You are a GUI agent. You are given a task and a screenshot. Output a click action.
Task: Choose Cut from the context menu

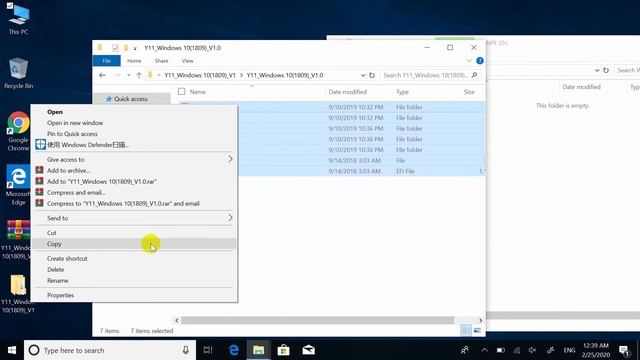click(x=134, y=233)
